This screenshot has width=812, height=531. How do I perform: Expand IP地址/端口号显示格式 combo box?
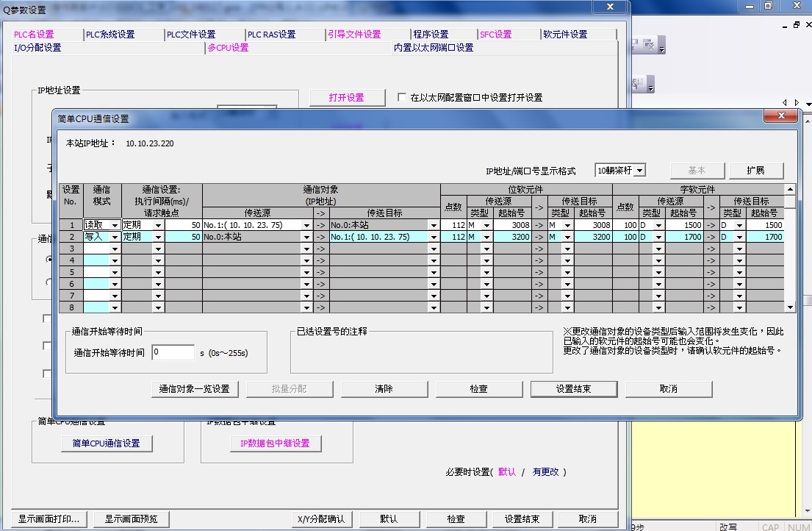(639, 171)
